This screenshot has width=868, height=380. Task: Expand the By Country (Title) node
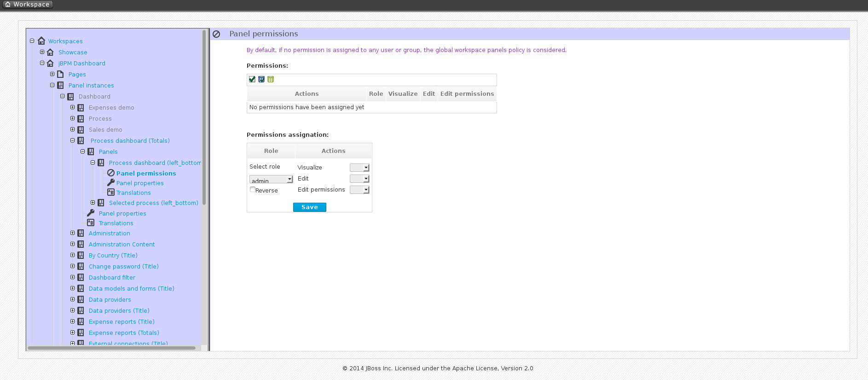coord(72,255)
